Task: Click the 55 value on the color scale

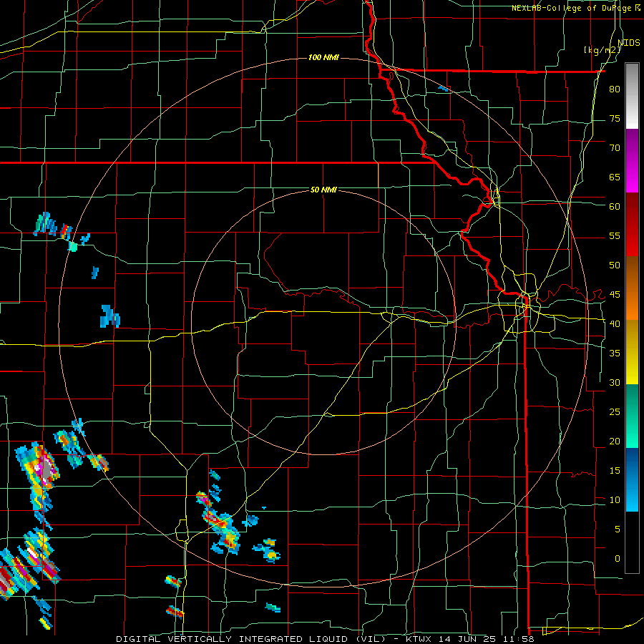Action: click(615, 235)
